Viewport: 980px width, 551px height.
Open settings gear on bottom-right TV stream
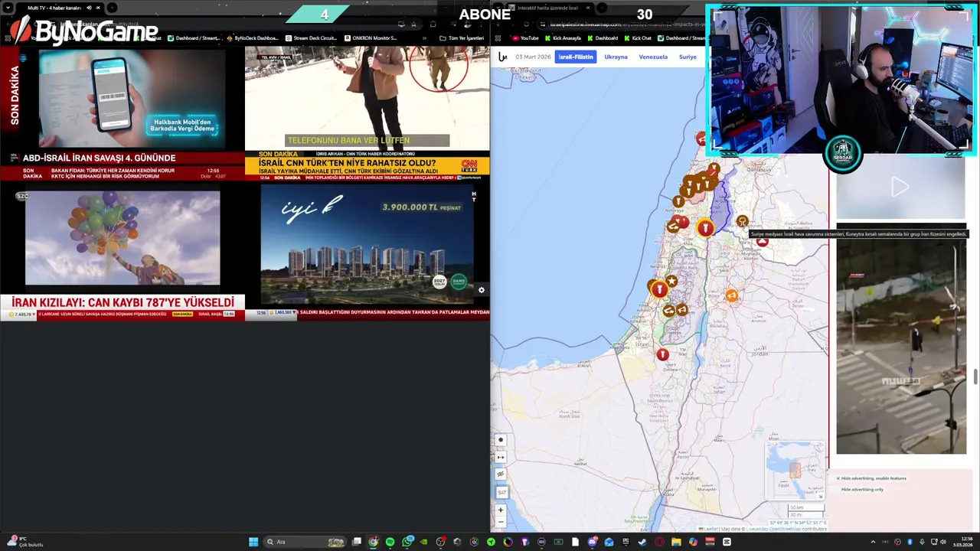coord(482,290)
